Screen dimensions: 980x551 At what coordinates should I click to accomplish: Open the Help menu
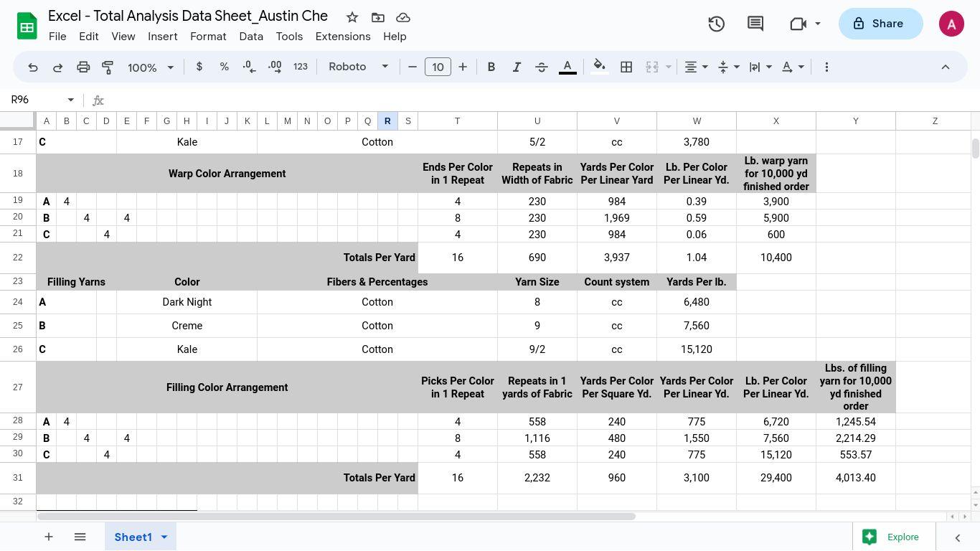[395, 37]
